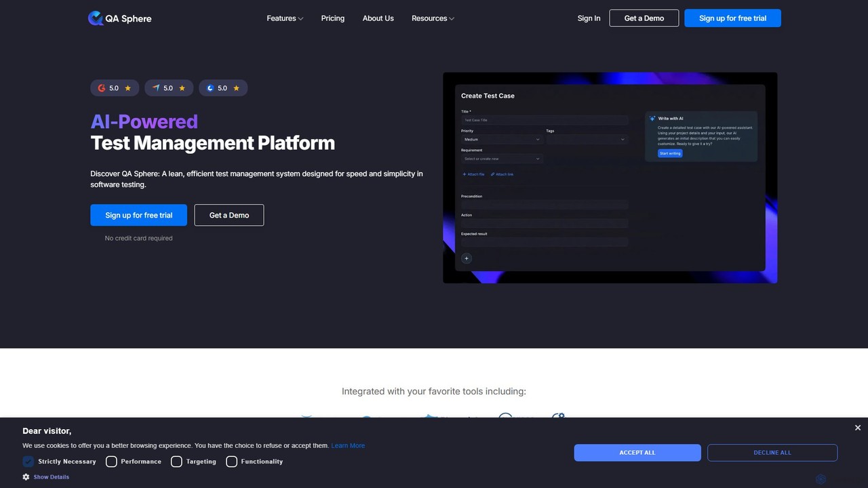Click the 'Discover QA Sphere' description paragraph
The image size is (868, 488).
coord(257,179)
